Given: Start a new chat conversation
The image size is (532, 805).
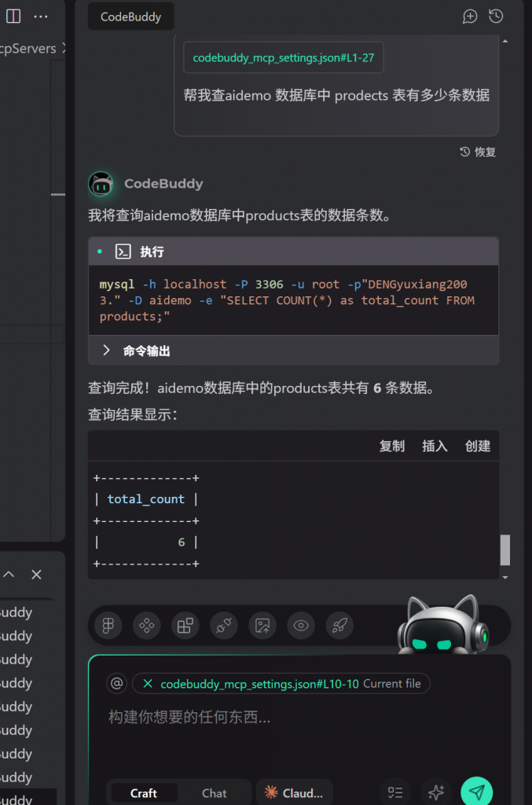Looking at the screenshot, I should coord(470,17).
